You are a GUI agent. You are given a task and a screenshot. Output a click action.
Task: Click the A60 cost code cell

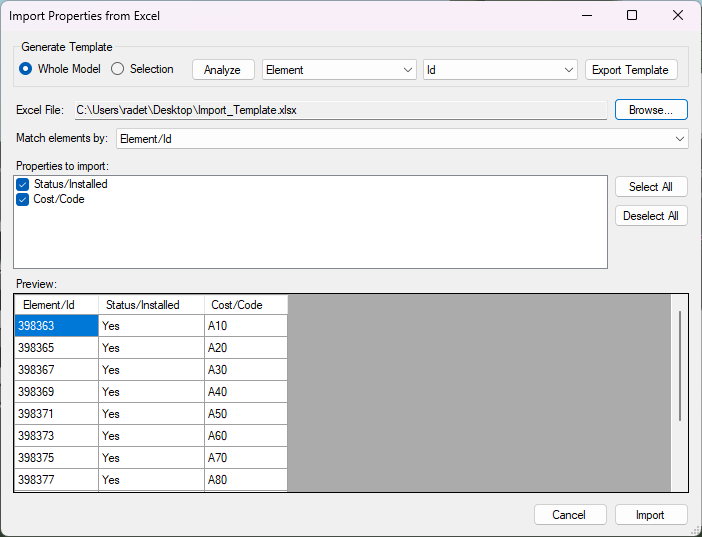pyautogui.click(x=246, y=435)
